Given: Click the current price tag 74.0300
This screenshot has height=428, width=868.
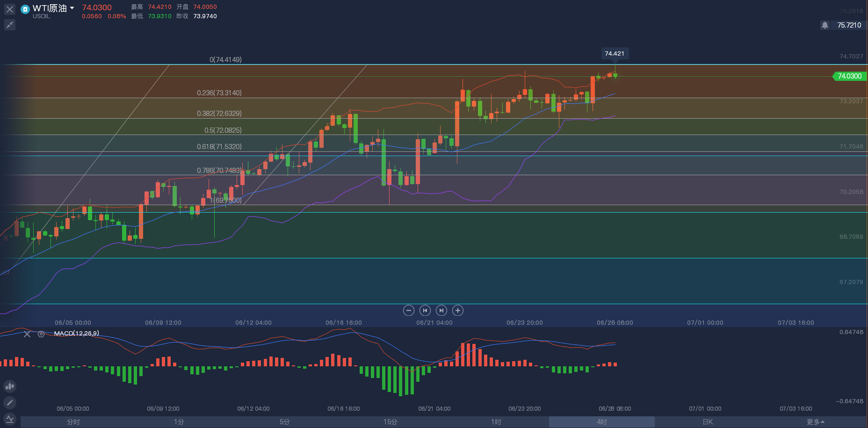Looking at the screenshot, I should pyautogui.click(x=850, y=76).
